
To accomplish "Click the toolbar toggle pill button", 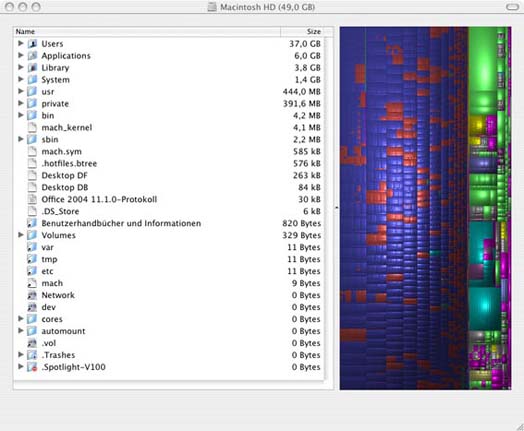I will (512, 7).
